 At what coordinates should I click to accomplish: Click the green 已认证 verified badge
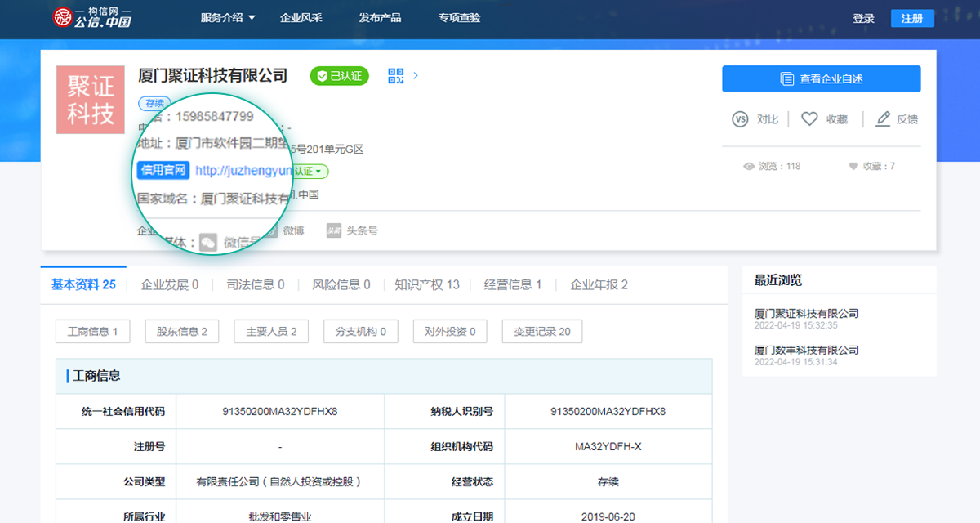340,76
